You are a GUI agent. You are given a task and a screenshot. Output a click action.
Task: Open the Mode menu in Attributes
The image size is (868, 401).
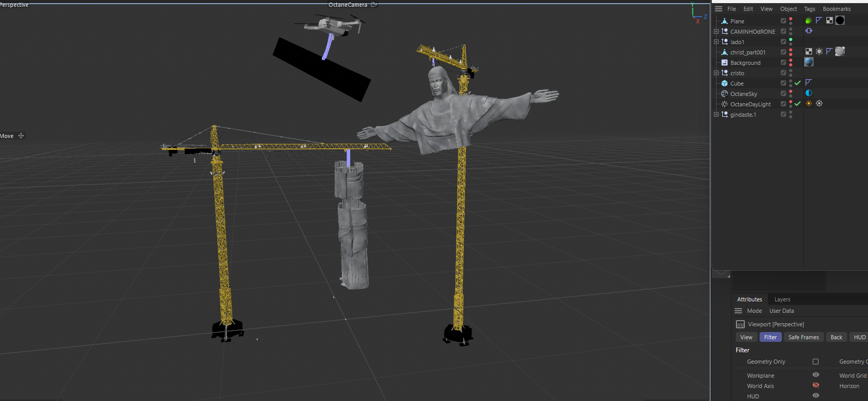coord(754,311)
